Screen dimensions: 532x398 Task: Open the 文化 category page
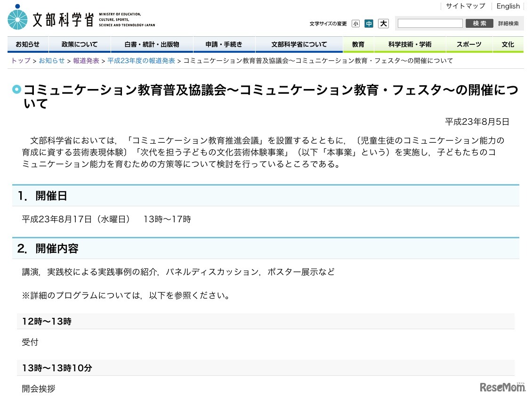point(508,44)
